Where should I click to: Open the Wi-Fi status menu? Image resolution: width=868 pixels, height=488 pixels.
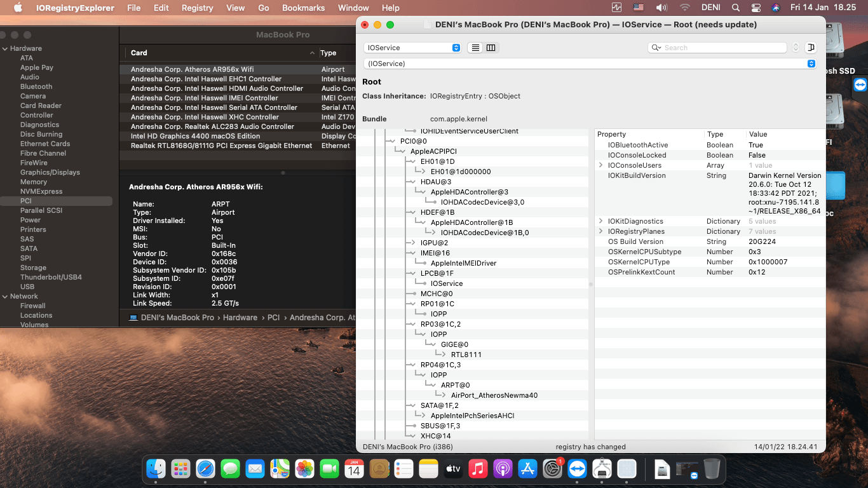pos(684,8)
